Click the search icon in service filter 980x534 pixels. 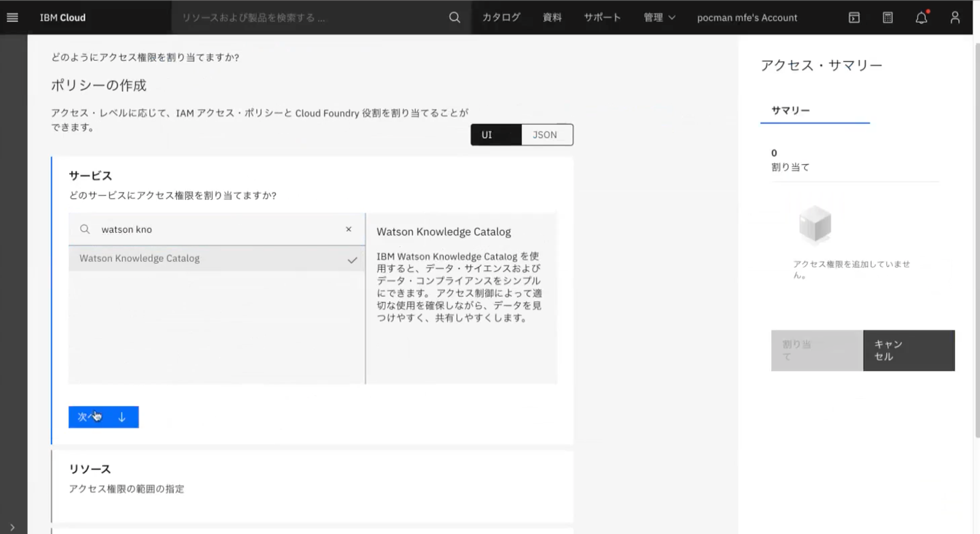(x=85, y=229)
